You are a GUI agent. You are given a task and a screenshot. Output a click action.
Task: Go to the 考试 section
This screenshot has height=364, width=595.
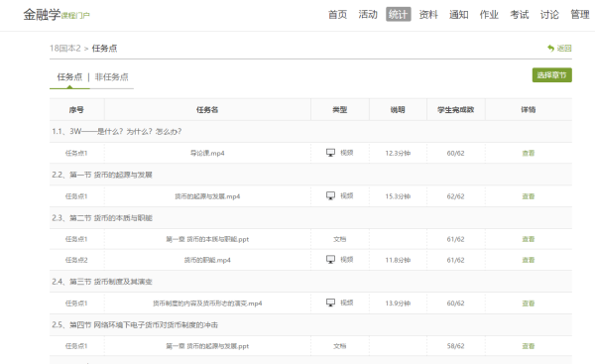(x=519, y=15)
